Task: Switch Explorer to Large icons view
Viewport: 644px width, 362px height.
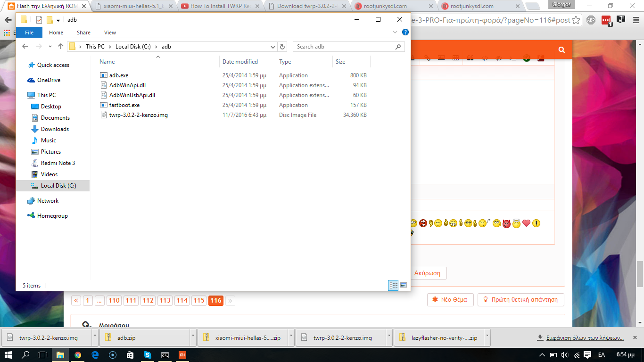Action: [404, 285]
